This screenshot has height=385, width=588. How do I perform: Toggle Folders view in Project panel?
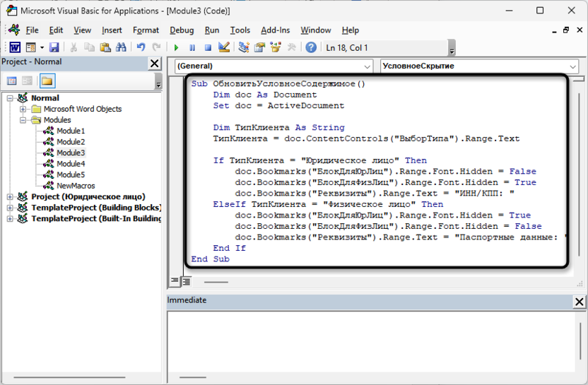pos(47,81)
